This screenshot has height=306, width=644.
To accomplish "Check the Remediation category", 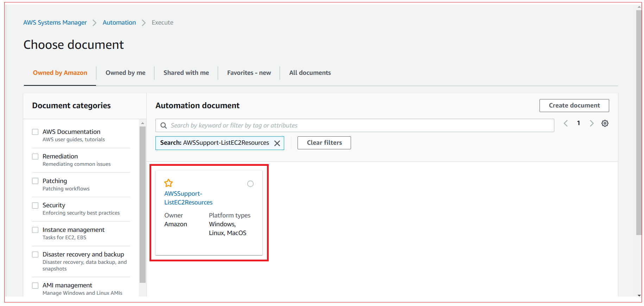I will [35, 156].
